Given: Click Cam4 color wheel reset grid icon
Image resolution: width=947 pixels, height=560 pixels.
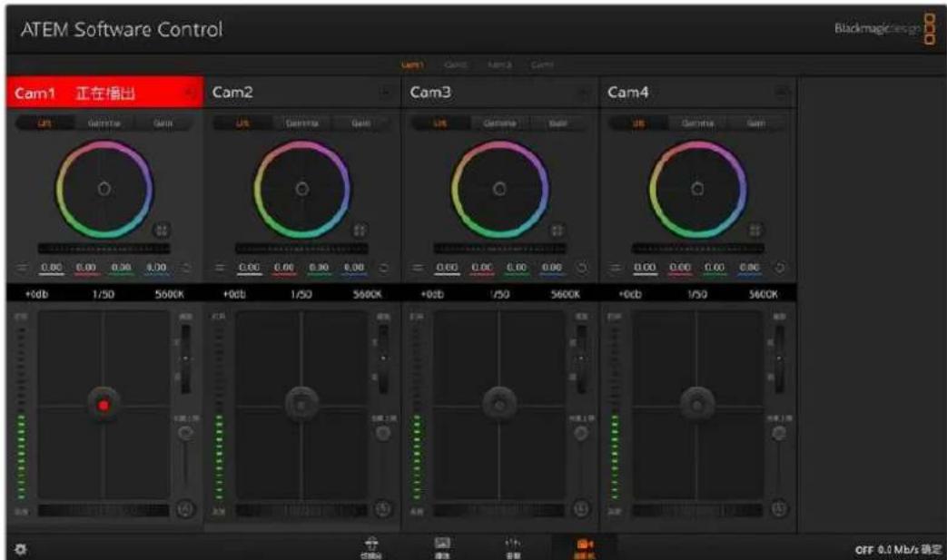Looking at the screenshot, I should tap(755, 230).
